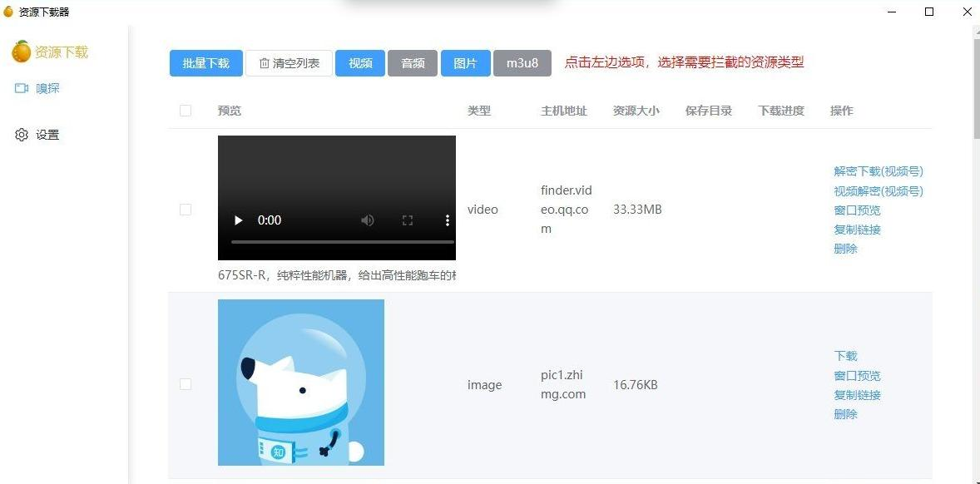Click the dog image thumbnail preview

click(x=301, y=383)
